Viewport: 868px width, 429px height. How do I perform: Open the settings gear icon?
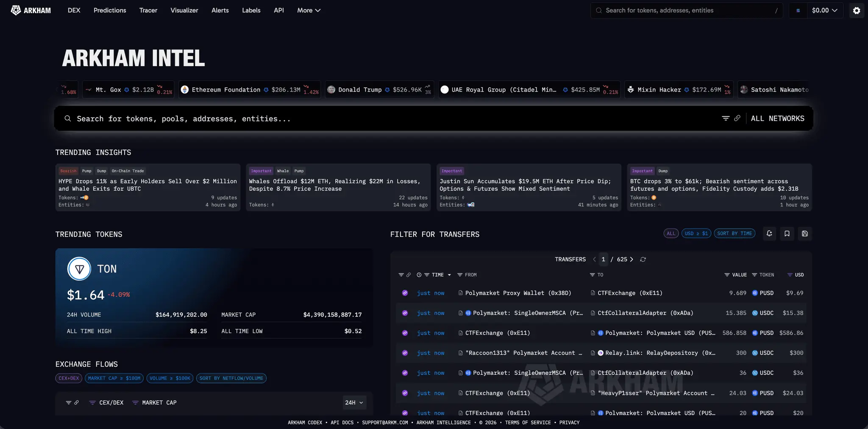tap(857, 11)
